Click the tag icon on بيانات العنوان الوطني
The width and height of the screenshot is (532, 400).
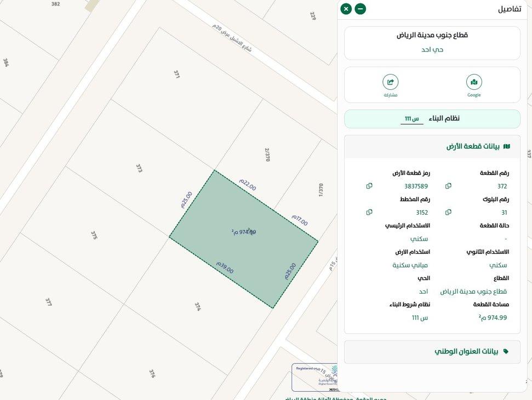tap(506, 351)
